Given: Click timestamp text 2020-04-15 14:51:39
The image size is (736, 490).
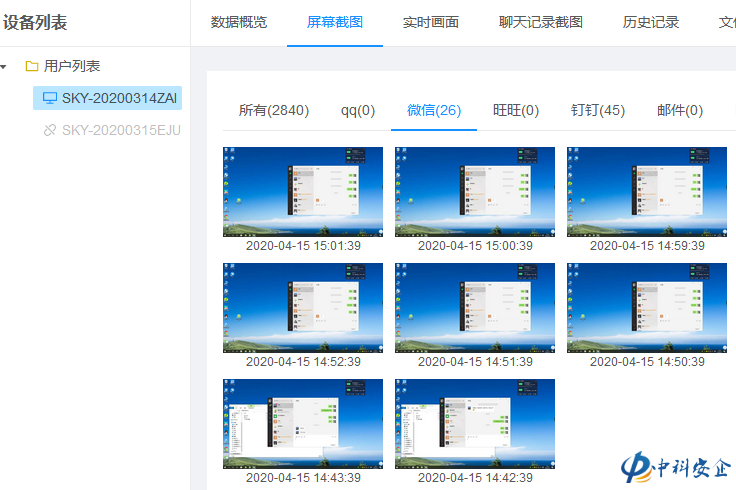Looking at the screenshot, I should point(475,361).
